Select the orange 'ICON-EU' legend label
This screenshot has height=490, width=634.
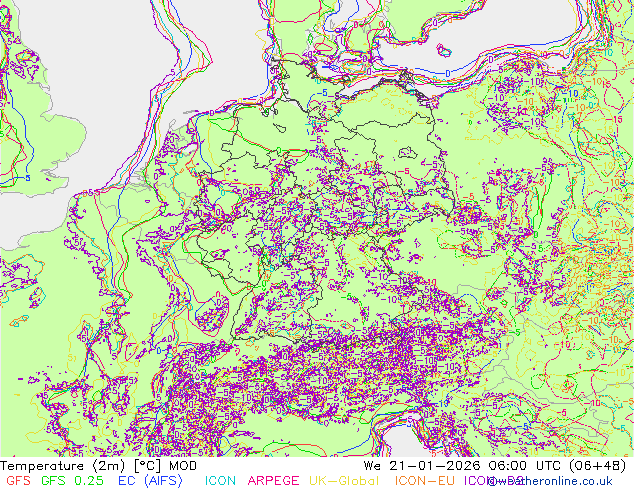point(425,481)
